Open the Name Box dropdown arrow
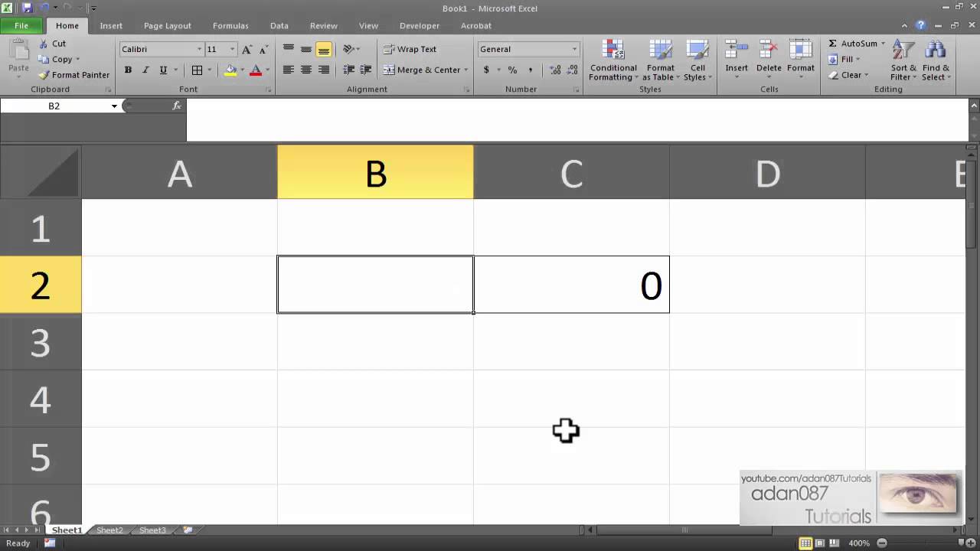 click(114, 106)
